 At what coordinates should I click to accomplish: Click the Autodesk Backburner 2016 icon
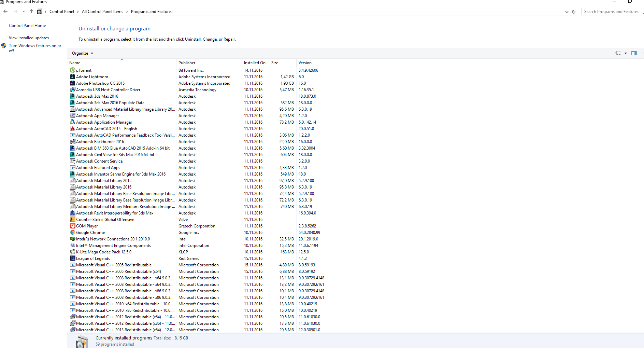point(72,142)
